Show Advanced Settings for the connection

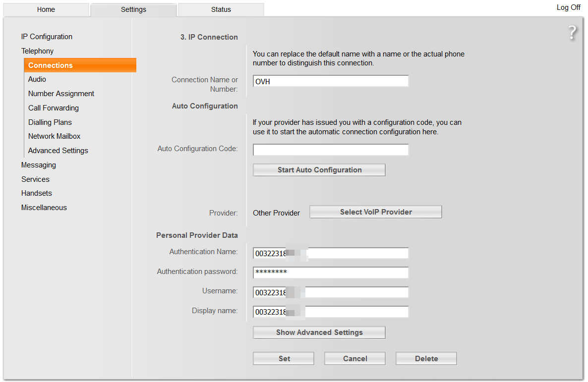pyautogui.click(x=319, y=332)
